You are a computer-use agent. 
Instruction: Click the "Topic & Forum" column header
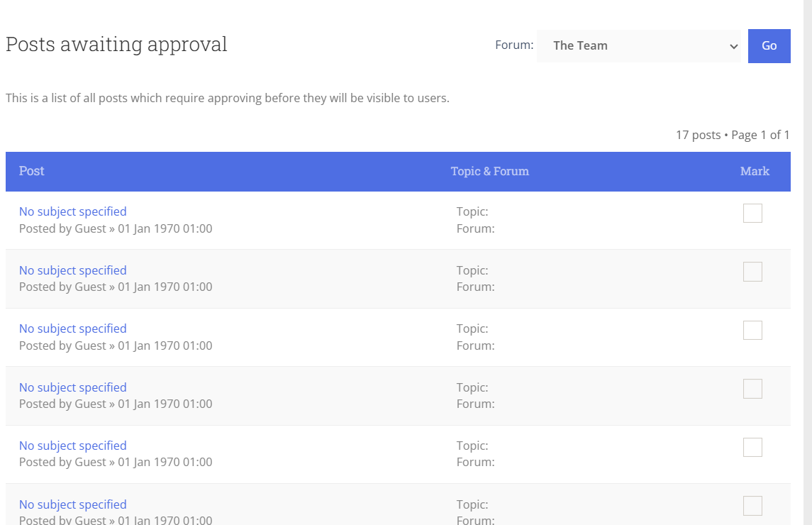[489, 171]
